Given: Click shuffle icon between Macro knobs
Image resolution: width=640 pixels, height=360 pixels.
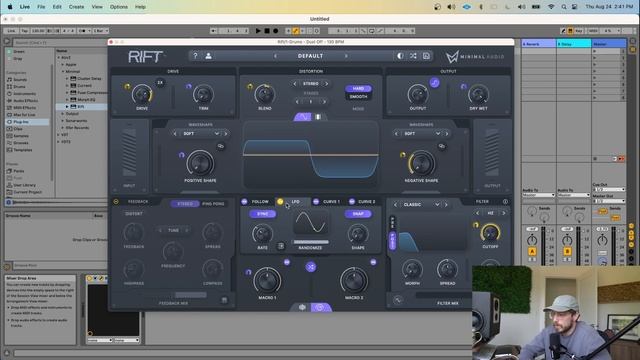Looking at the screenshot, I should point(311,267).
